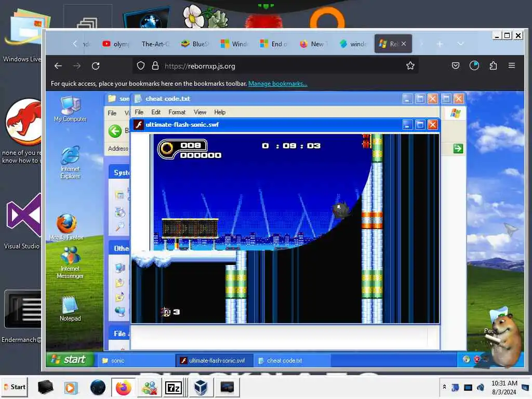The height and width of the screenshot is (399, 532).
Task: Open Edit menu in cheat code.txt Notepad
Action: coord(156,112)
